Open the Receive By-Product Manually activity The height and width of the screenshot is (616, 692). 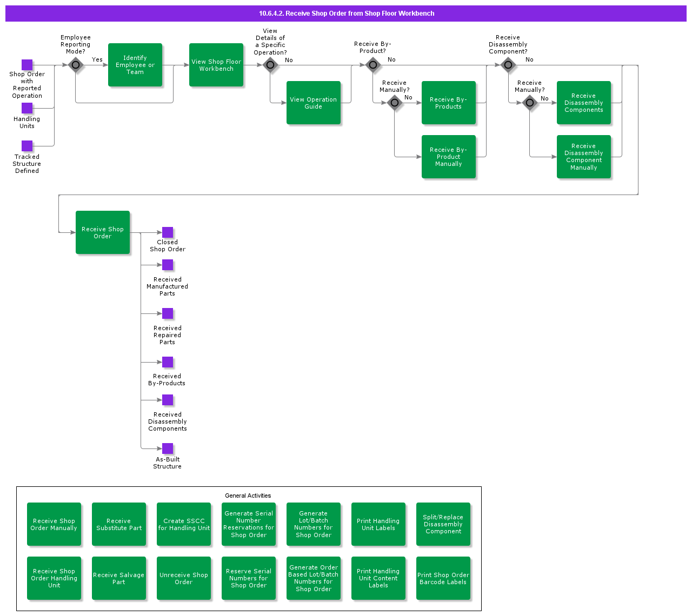click(449, 157)
